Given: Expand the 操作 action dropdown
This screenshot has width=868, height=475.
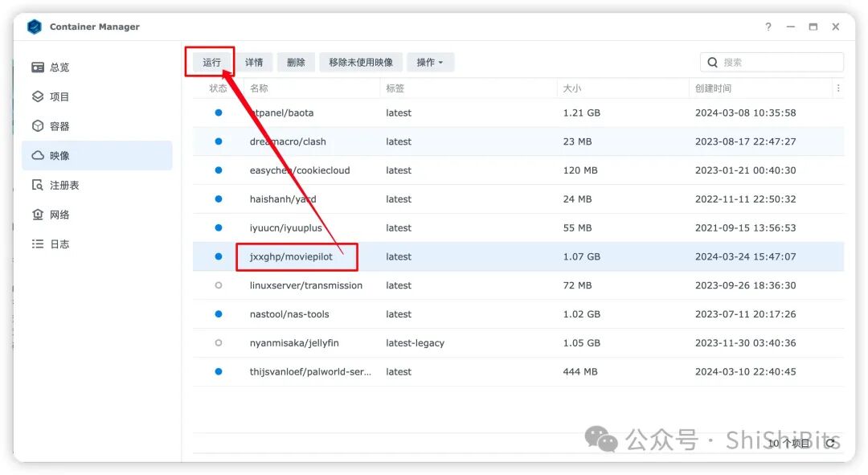Looking at the screenshot, I should click(x=430, y=62).
